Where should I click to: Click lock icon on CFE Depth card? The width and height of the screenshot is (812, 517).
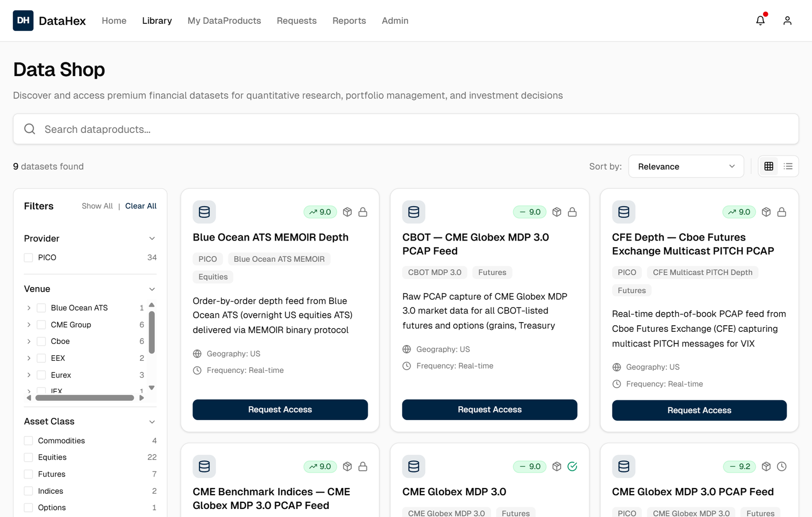click(782, 212)
